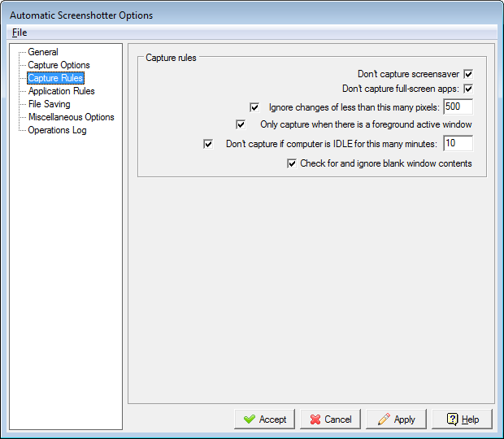Toggle Ignore changes of less than pixels checkbox
The width and height of the screenshot is (504, 439).
254,107
